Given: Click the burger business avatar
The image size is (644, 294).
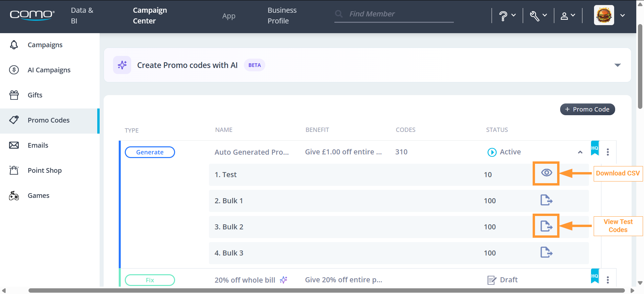Looking at the screenshot, I should [x=604, y=15].
